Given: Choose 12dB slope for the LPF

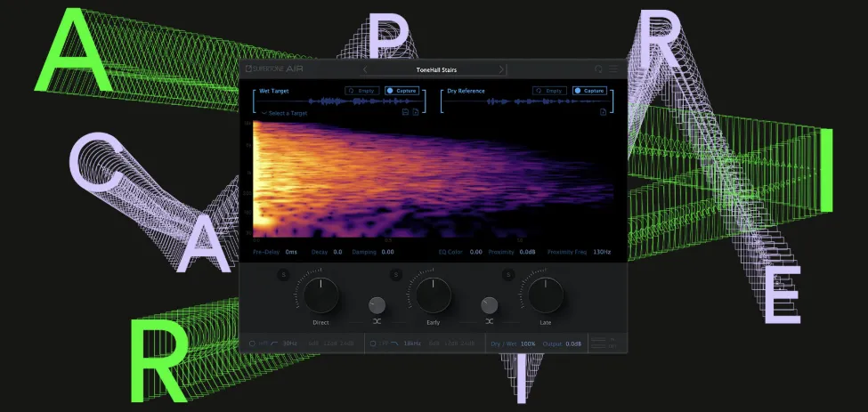Looking at the screenshot, I should pos(450,343).
